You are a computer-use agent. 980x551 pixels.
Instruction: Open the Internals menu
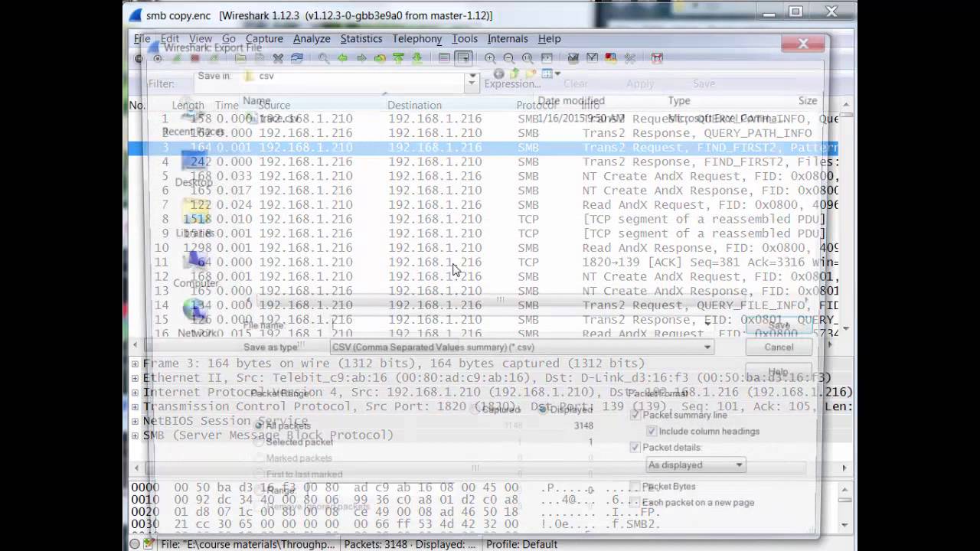coord(508,38)
